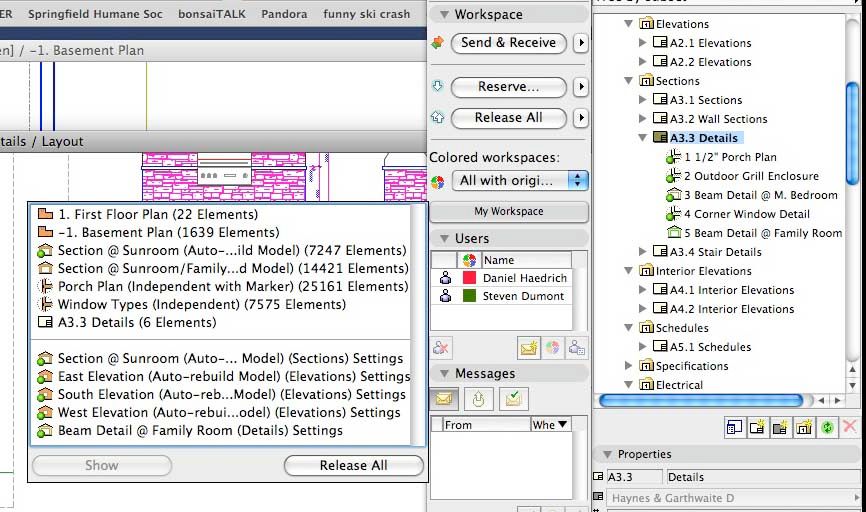Image resolution: width=866 pixels, height=512 pixels.
Task: Open the Springfield Humane Soc bookmark
Action: pyautogui.click(x=95, y=14)
